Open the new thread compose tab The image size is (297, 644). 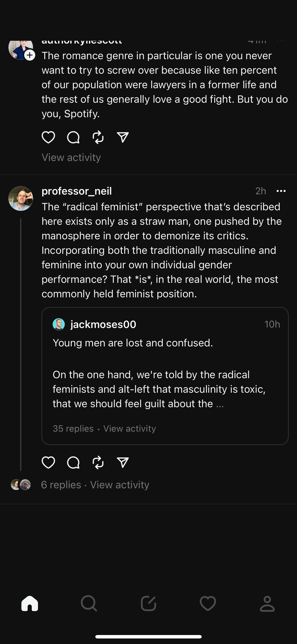pyautogui.click(x=148, y=603)
